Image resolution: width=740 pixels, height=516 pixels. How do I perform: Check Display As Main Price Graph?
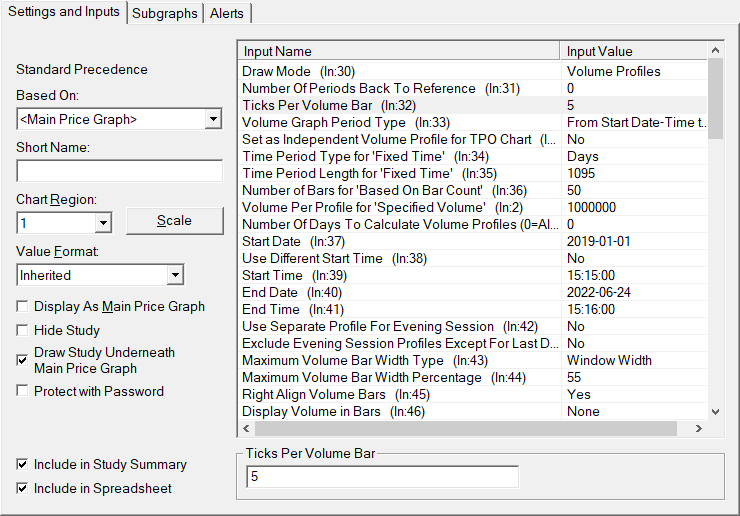(23, 307)
